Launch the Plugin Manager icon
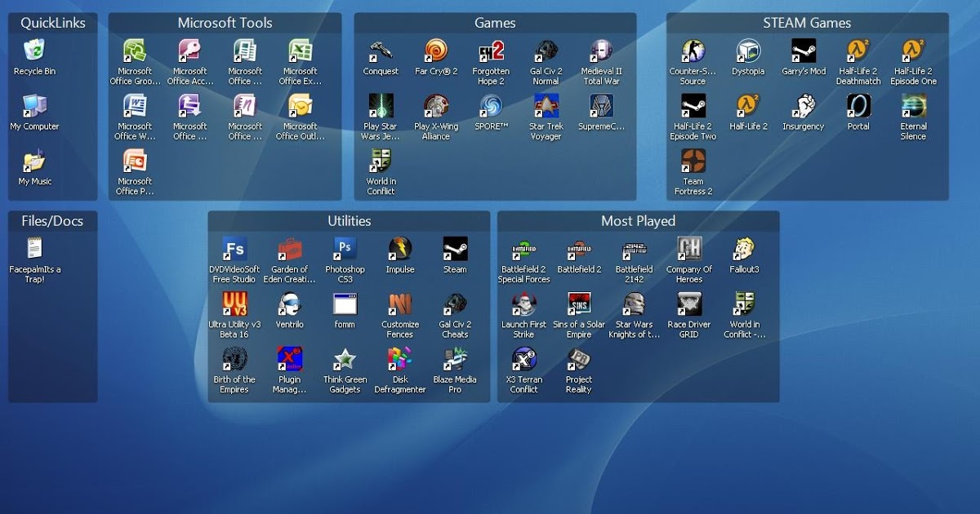980x514 pixels. [x=290, y=358]
